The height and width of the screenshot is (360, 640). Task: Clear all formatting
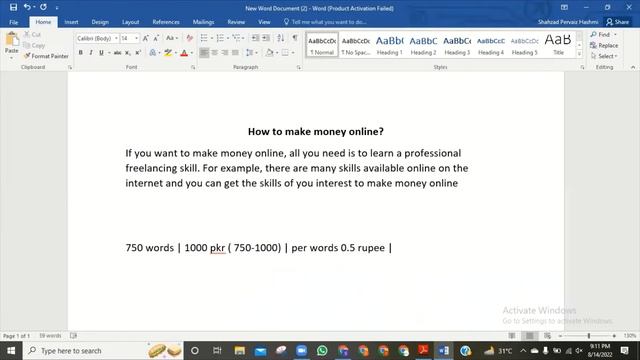189,38
